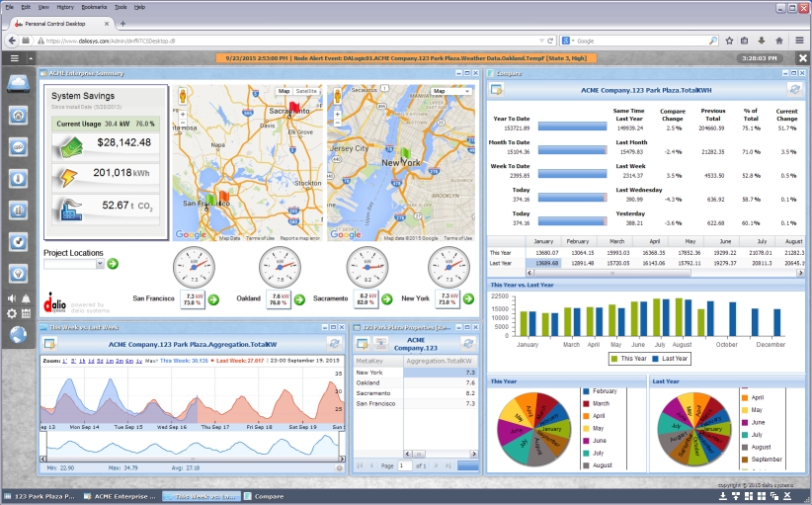
Task: Sort by the MetaKey column header
Action: click(x=378, y=361)
